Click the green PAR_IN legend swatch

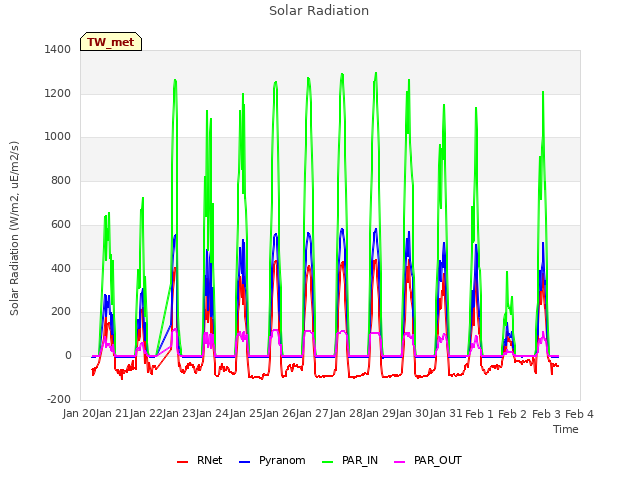point(327,462)
